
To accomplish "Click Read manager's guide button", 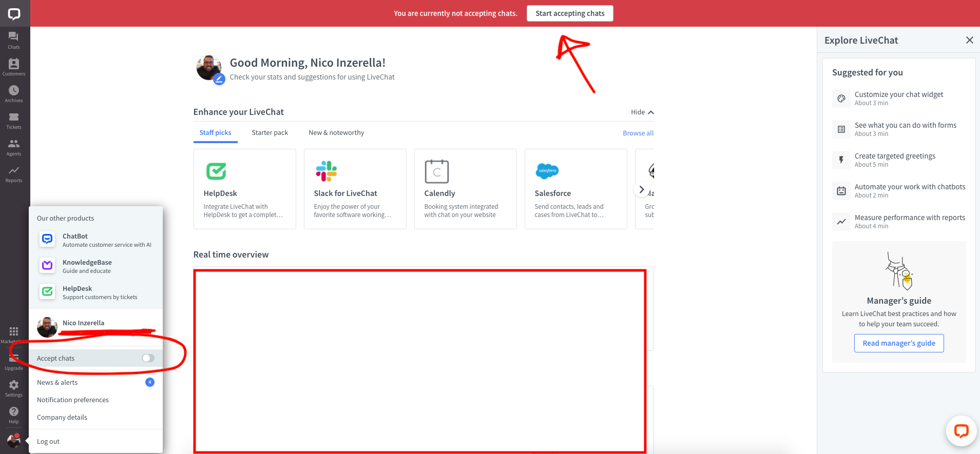I will coord(899,343).
